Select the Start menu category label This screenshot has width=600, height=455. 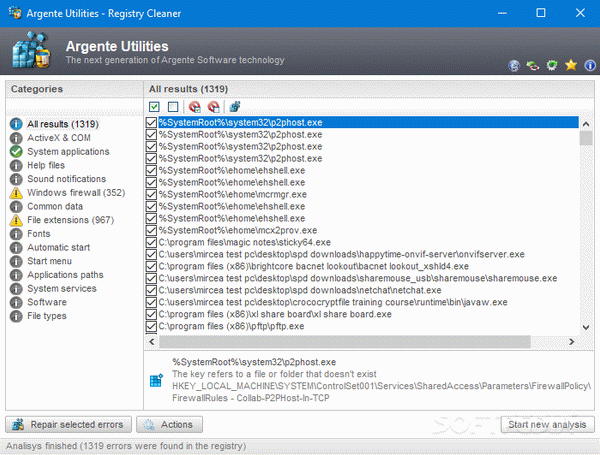pos(49,261)
